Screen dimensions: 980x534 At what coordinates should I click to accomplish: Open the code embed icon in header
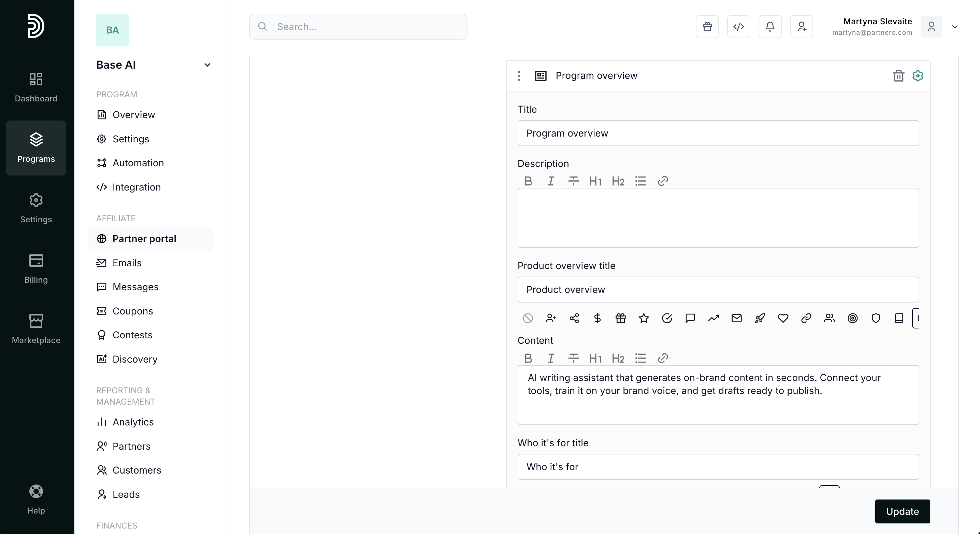738,27
